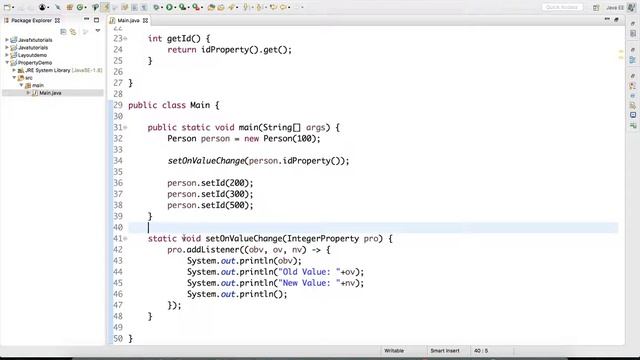Screen dimensions: 640x360
Task: Minimize the Package Explorer view
Action: [87, 19]
